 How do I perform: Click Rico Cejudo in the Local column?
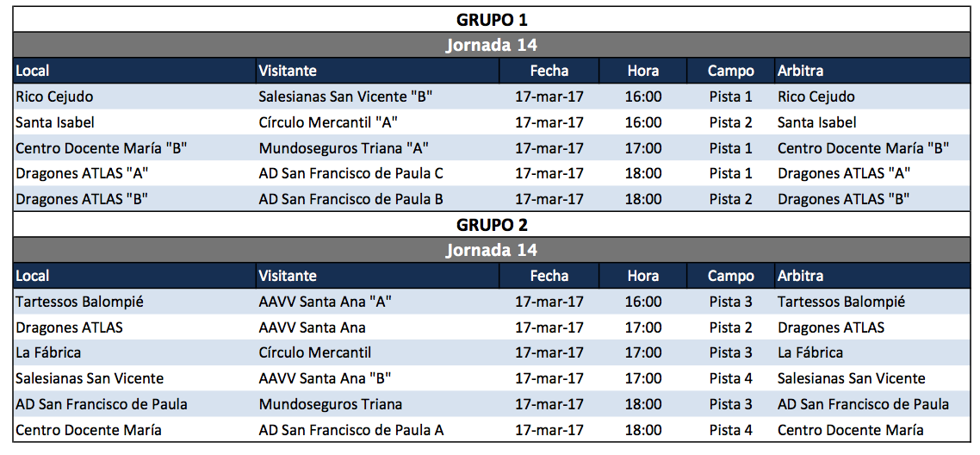[54, 97]
